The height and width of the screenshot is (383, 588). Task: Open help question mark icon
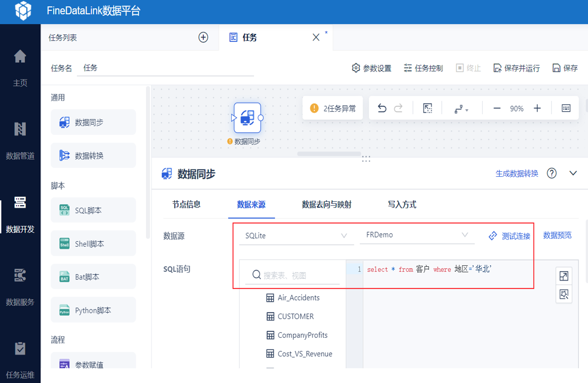click(x=551, y=173)
